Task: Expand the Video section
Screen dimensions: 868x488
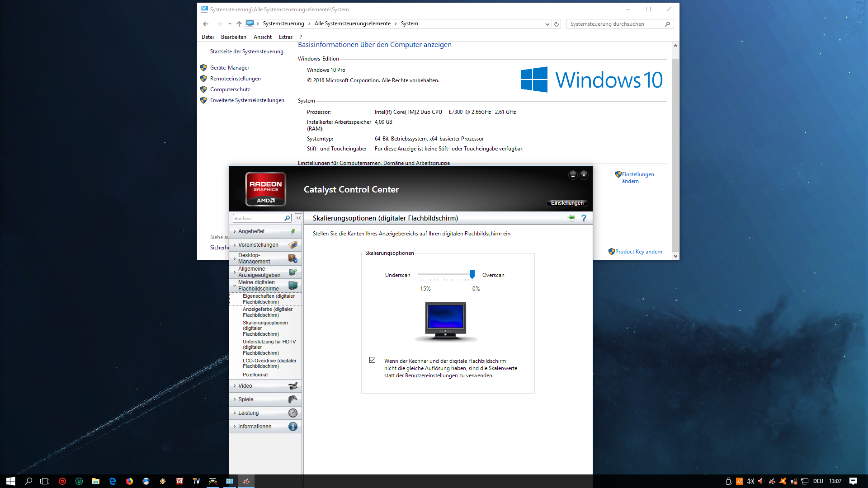Action: pyautogui.click(x=235, y=386)
